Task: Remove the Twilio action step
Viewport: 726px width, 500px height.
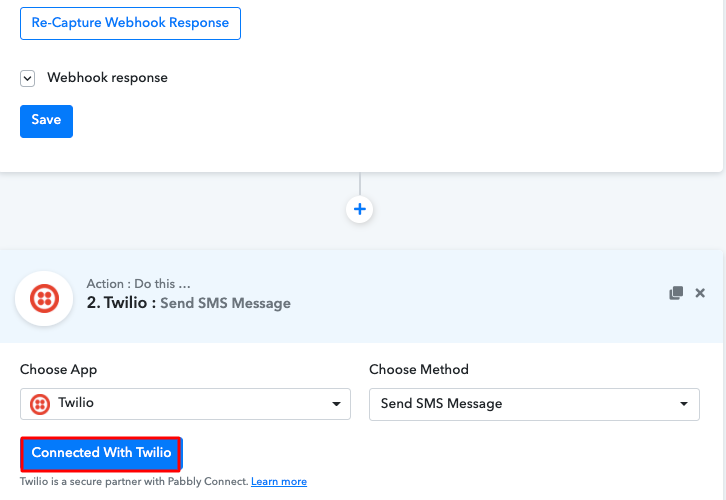Action: point(700,293)
